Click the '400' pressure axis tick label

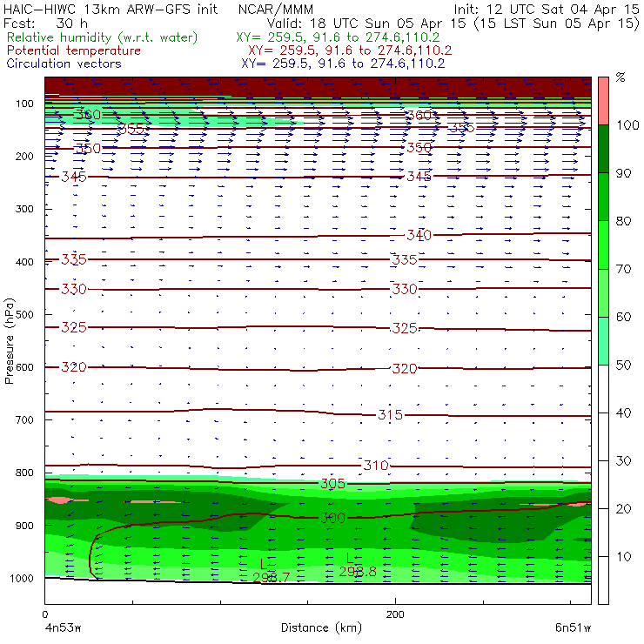click(x=24, y=262)
